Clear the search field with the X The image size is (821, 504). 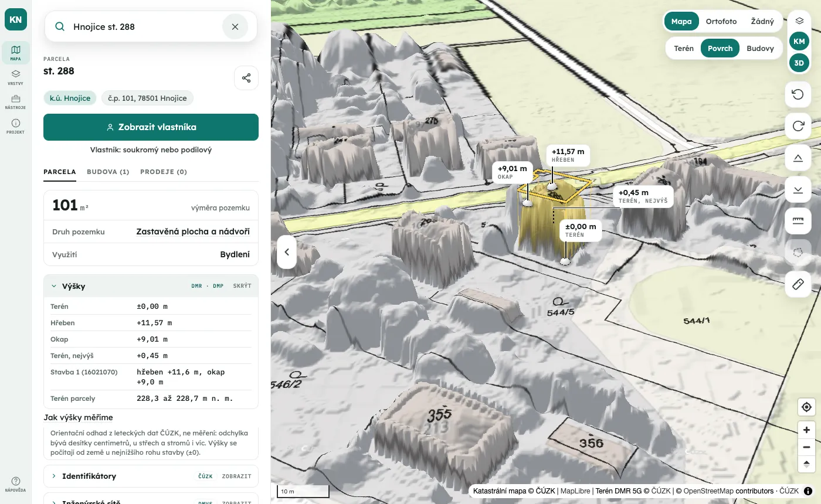pyautogui.click(x=235, y=27)
